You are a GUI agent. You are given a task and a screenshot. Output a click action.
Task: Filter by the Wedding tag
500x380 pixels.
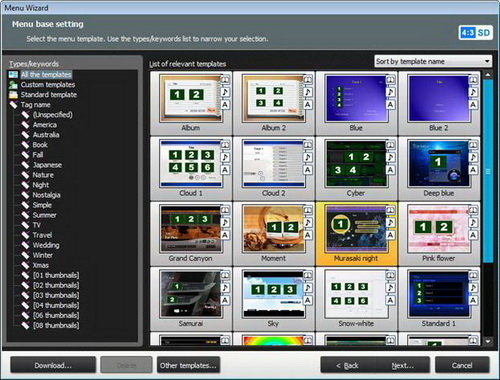coord(46,245)
